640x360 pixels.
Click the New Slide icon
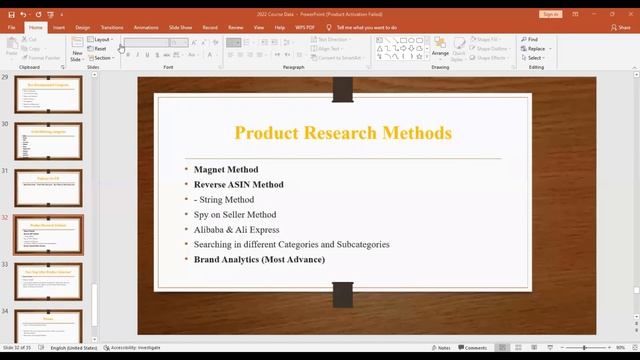point(77,42)
